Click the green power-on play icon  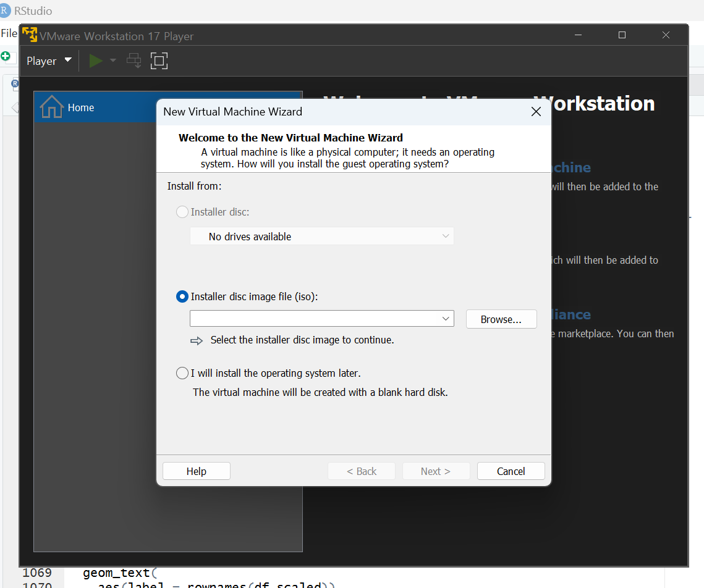[x=96, y=61]
